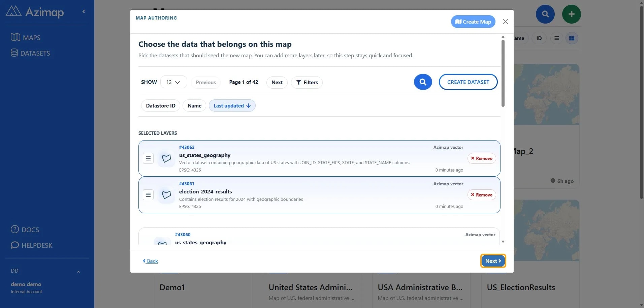Screen dimensions: 644x308
Task: Open the DATASETS sidebar menu item
Action: (30, 53)
